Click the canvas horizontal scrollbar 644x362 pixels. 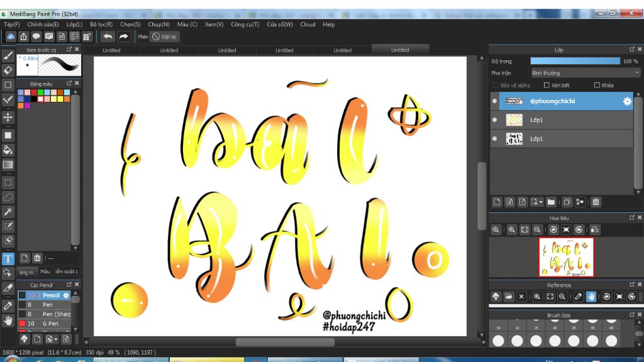pyautogui.click(x=285, y=342)
